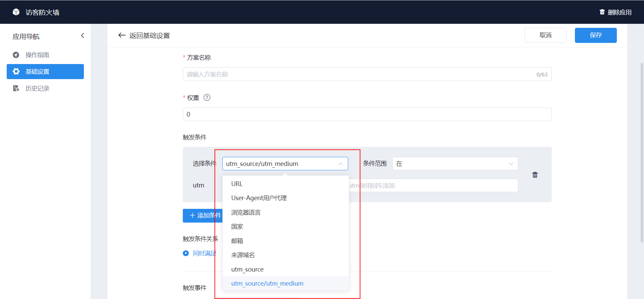Go back via 返回基础设置
Screen dimensions: 644x299
pyautogui.click(x=144, y=36)
